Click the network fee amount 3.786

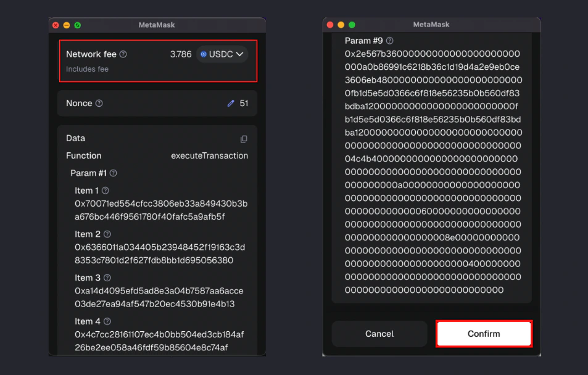pos(181,54)
